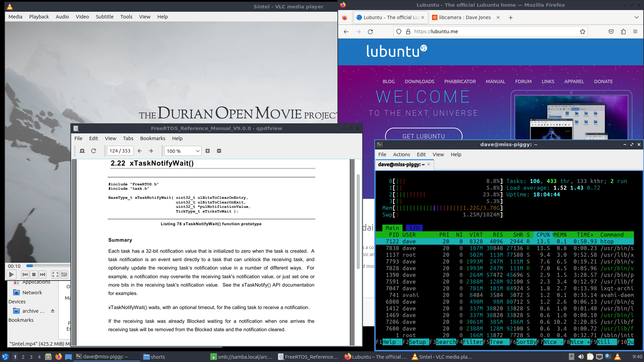Show VLC extended settings panel

(x=64, y=275)
